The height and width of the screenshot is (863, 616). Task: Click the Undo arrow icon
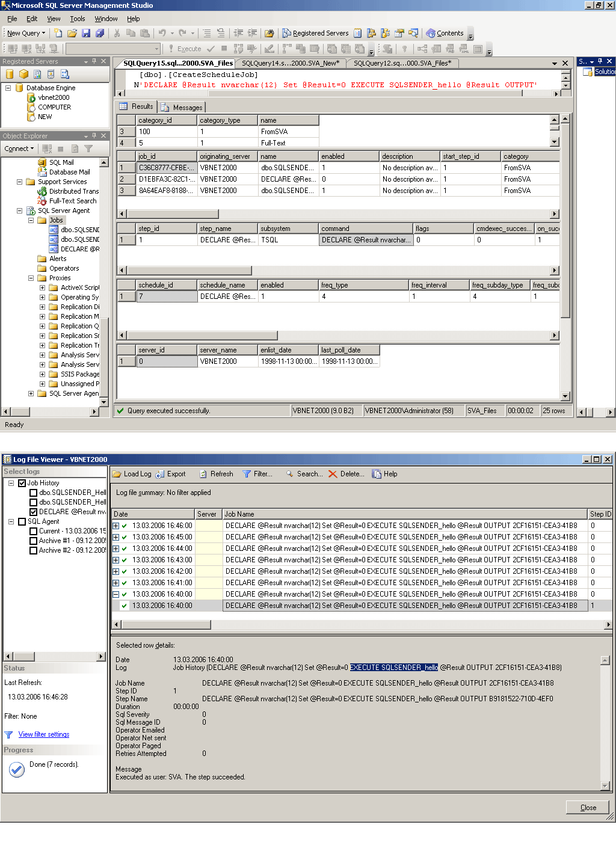(x=162, y=33)
